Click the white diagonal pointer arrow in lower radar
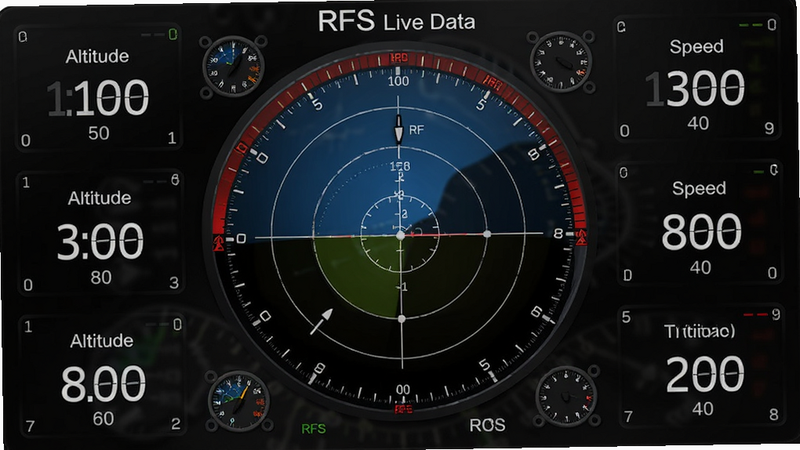Image resolution: width=800 pixels, height=450 pixels. click(321, 321)
